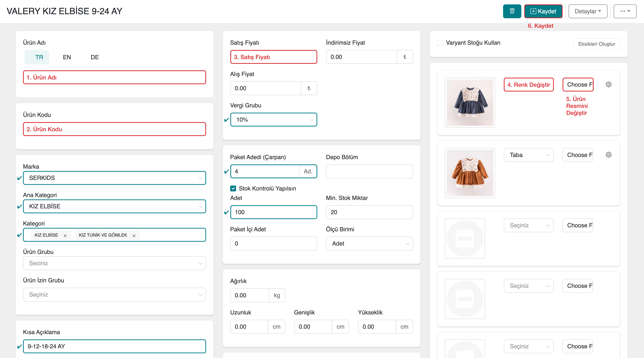Switch to the DE language tab
Viewport: 644px width, 358px height.
pyautogui.click(x=95, y=57)
